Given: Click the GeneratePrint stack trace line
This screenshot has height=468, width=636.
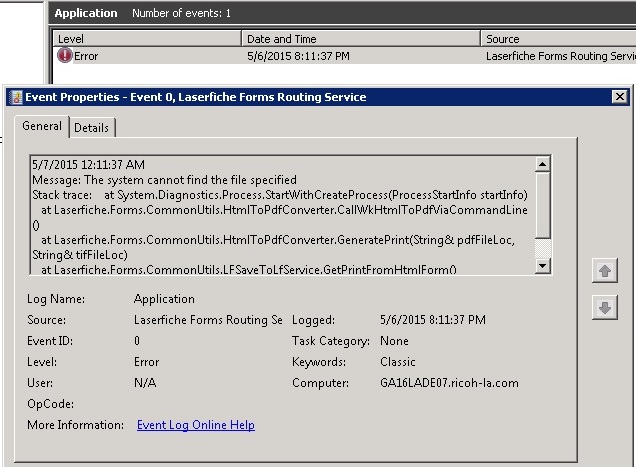Looking at the screenshot, I should coord(278,240).
